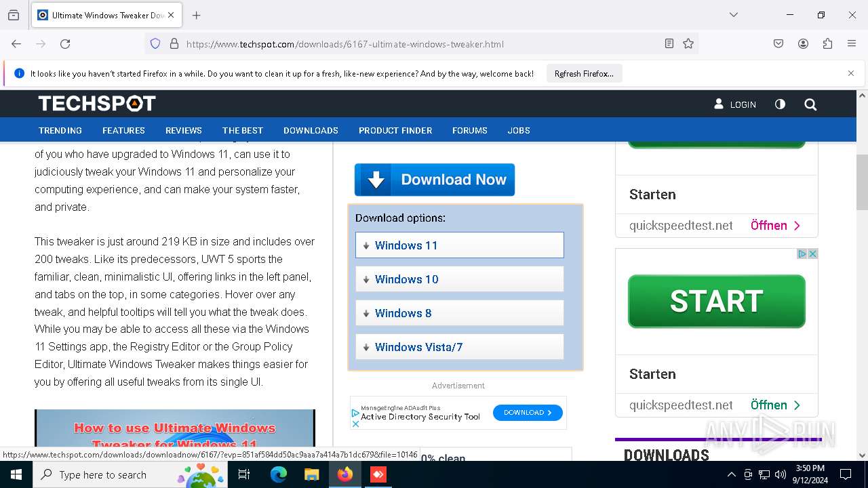Select Windows 11 download option
868x488 pixels.
[460, 245]
